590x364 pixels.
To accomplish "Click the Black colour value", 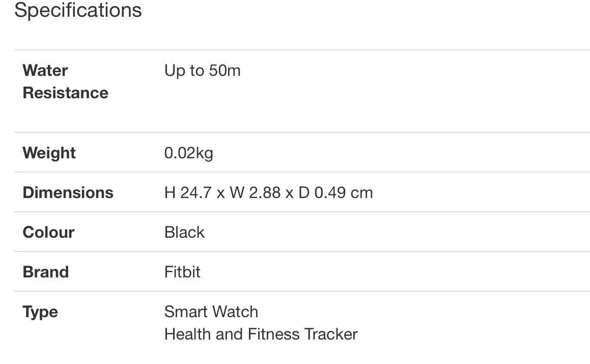I will tap(184, 232).
